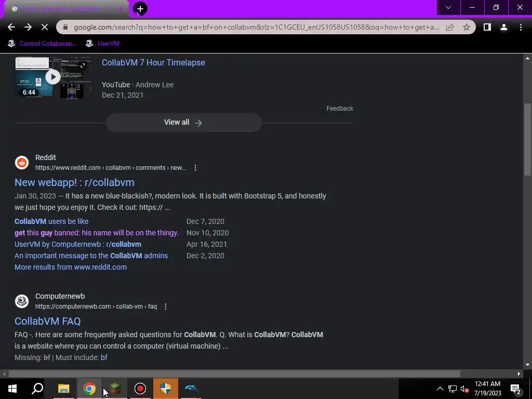Viewport: 532px width, 399px height.
Task: Play the CollabVM 7 Hour Timelapse thumbnail
Action: [x=53, y=77]
